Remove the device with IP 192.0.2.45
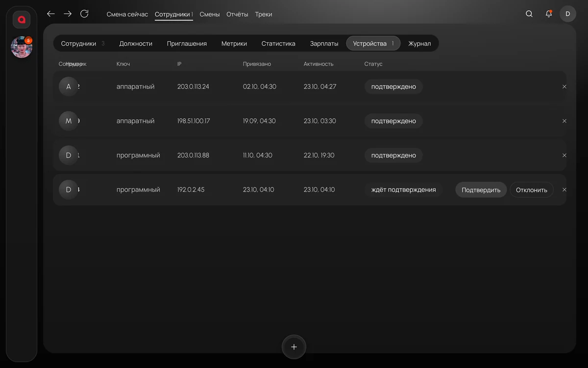The width and height of the screenshot is (588, 368). coord(564,190)
